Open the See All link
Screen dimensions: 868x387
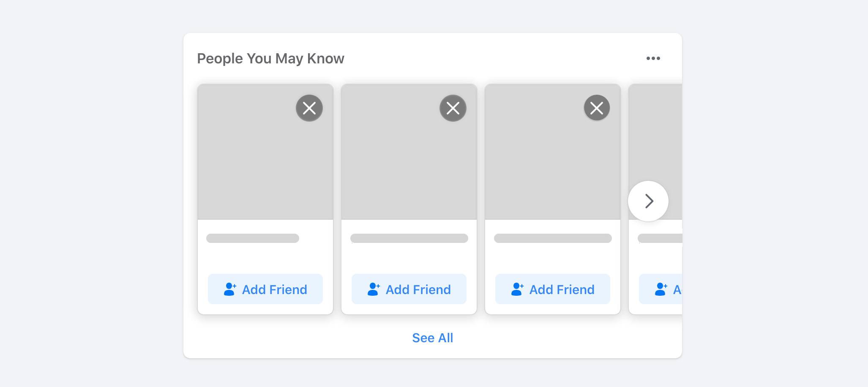click(x=432, y=338)
